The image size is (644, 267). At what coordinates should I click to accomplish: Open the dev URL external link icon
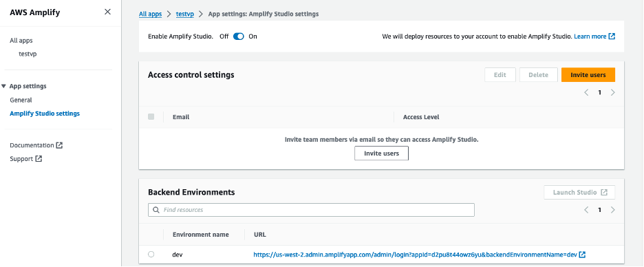[x=582, y=255]
